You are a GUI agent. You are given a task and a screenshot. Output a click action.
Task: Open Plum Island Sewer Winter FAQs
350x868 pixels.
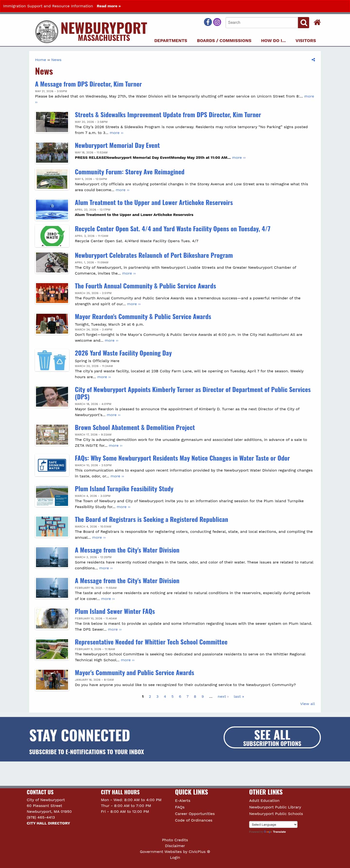(x=115, y=612)
